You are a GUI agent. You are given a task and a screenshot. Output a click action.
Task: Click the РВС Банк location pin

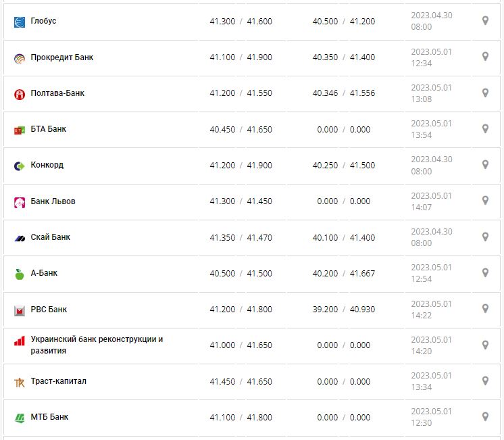point(485,308)
